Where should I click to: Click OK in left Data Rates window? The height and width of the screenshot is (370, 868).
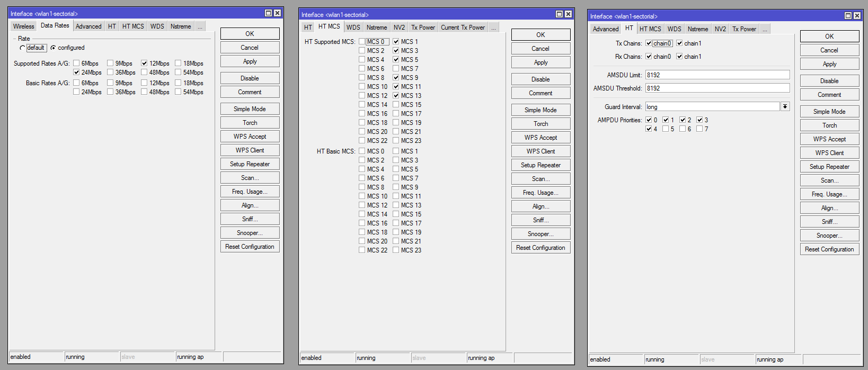250,33
